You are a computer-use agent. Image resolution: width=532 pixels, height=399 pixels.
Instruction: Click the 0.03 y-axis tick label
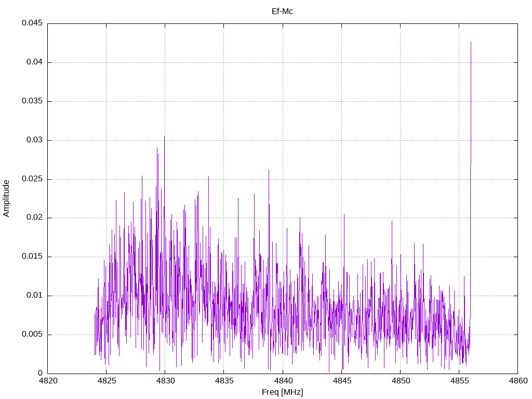point(35,140)
